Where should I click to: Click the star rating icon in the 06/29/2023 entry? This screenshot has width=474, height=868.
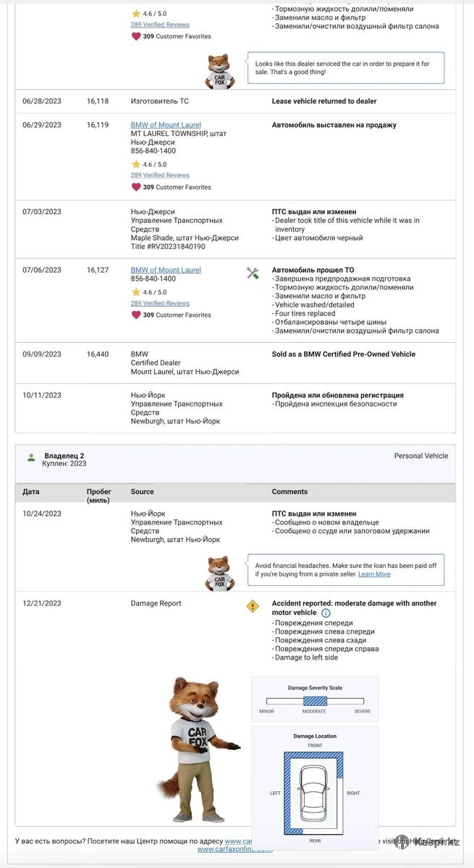pos(136,164)
